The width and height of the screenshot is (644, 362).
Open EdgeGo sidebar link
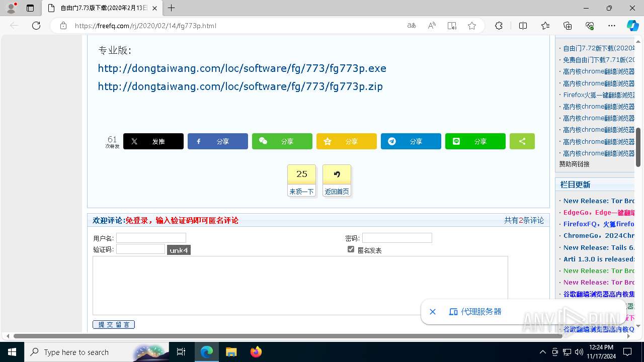[599, 212]
